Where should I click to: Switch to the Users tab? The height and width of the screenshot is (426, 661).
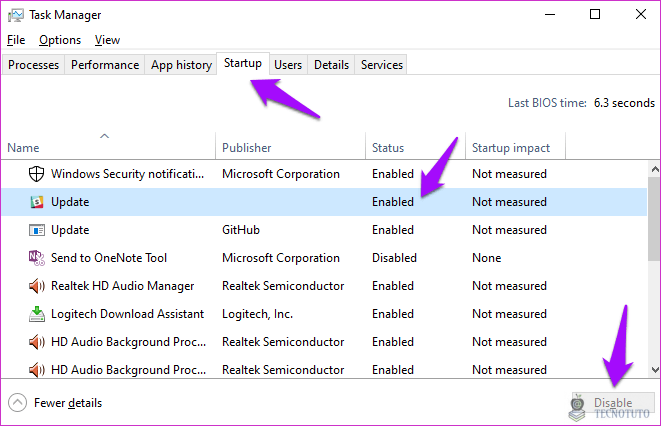[x=288, y=65]
